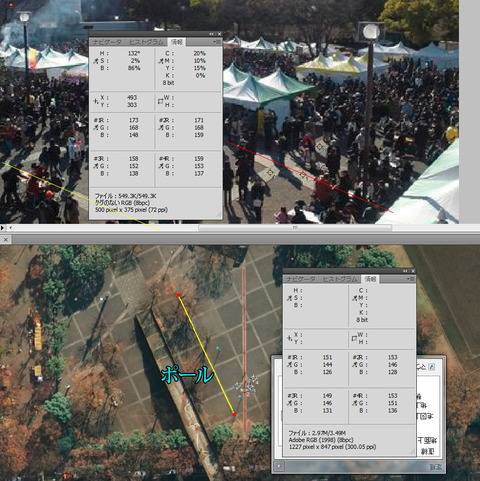Click brightness value "86%" in crowd photo panel
This screenshot has height=481, width=480.
click(x=134, y=68)
